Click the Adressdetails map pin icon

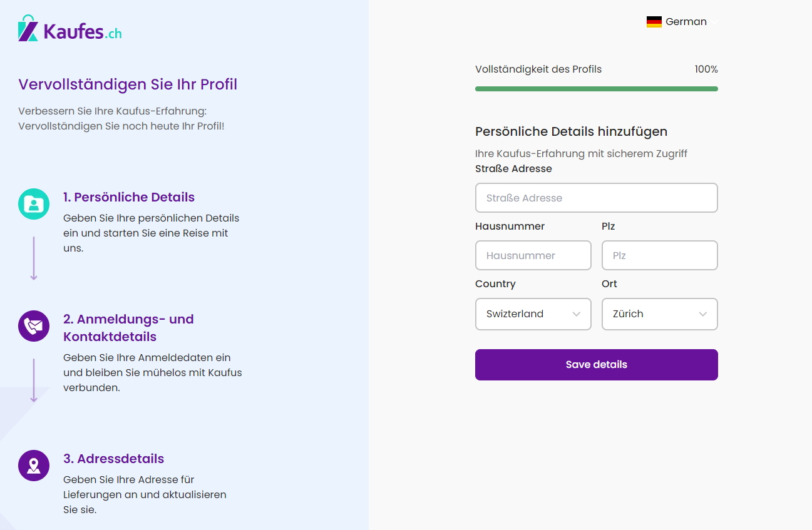click(34, 466)
